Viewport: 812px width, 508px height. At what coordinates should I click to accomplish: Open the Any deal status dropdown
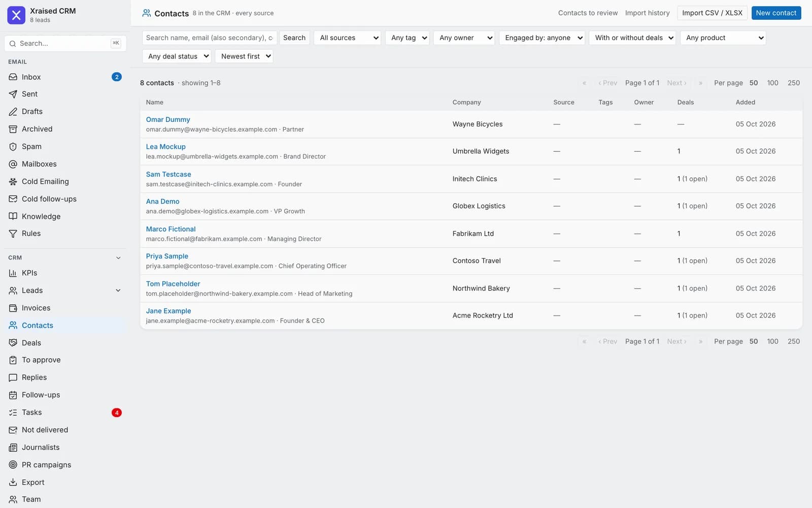[177, 56]
